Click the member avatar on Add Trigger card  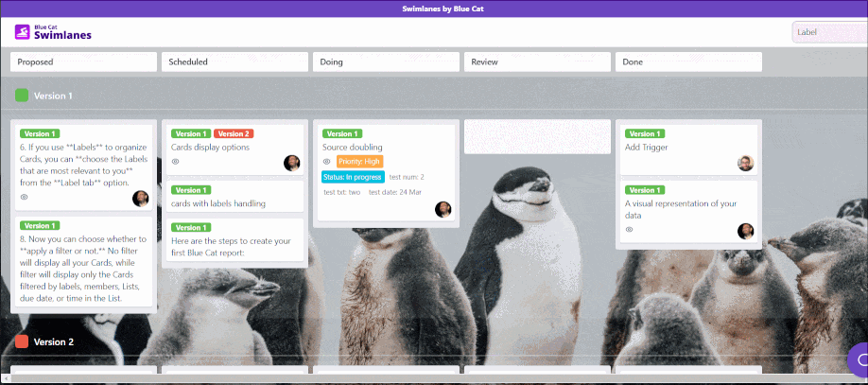pos(746,163)
